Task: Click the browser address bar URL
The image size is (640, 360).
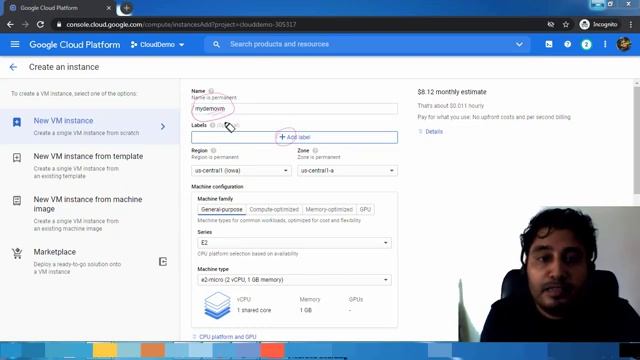Action: [181, 24]
